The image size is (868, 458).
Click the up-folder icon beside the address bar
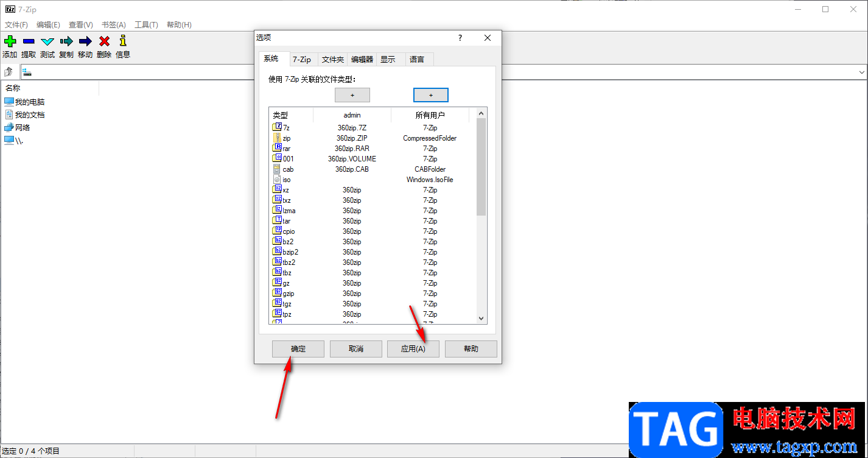9,72
